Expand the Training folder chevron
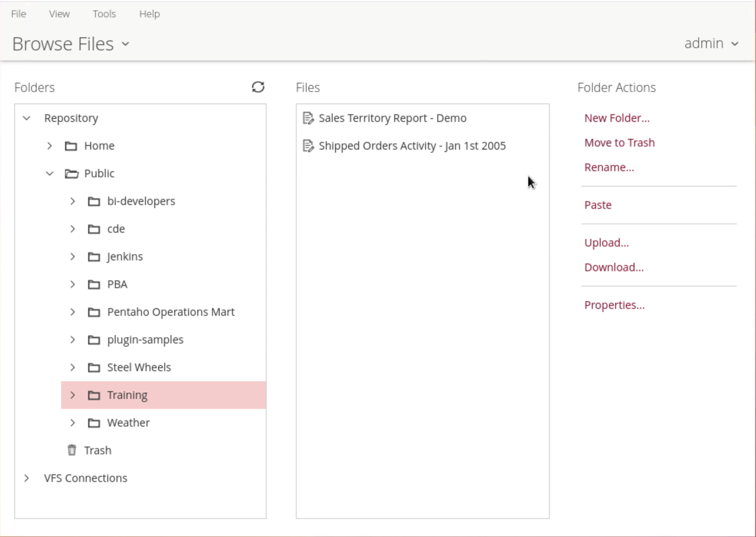This screenshot has width=756, height=537. point(73,395)
